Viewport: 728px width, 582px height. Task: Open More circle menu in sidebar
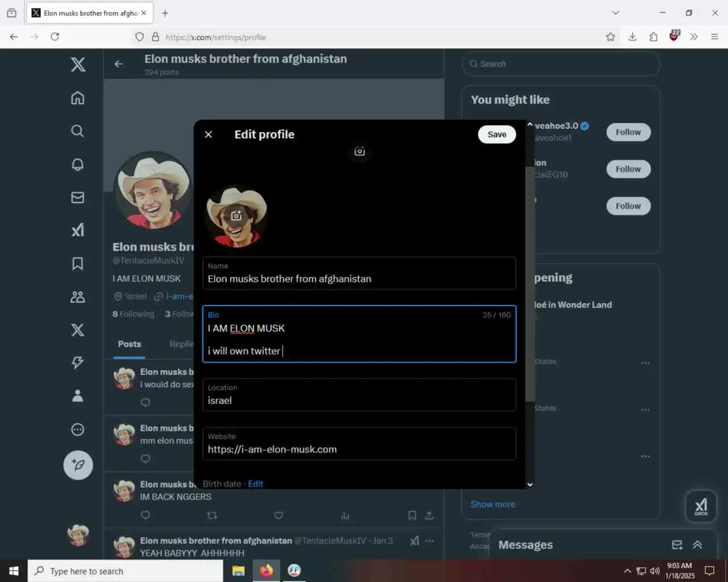(78, 429)
